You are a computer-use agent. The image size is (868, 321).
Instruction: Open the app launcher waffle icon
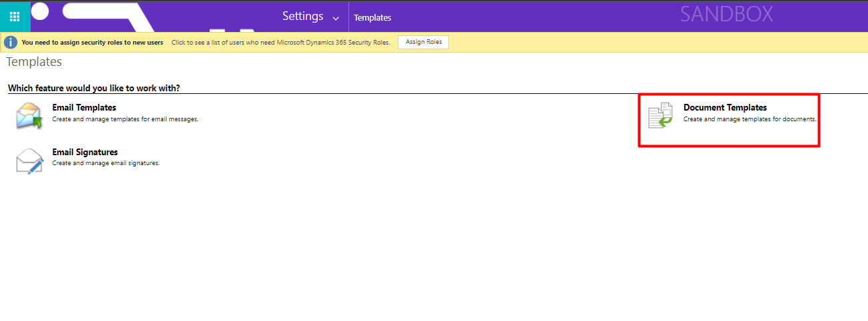coord(15,17)
